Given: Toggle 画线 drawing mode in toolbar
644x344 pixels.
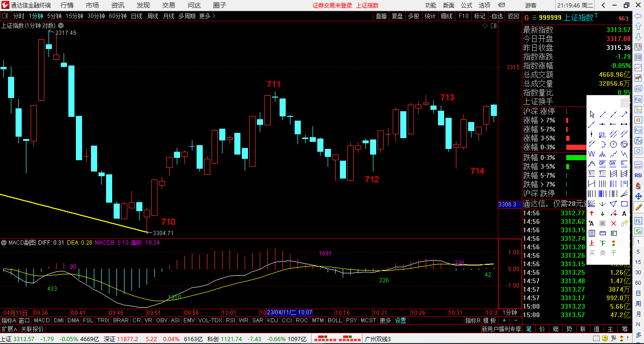Looking at the screenshot, I should click(x=446, y=16).
